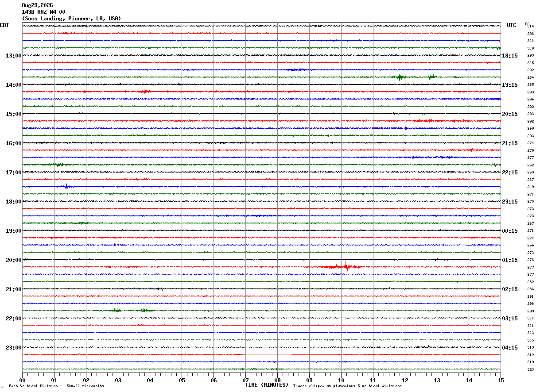Click the TIME (MINUTES) axis title
536x392 pixels.
(267, 385)
